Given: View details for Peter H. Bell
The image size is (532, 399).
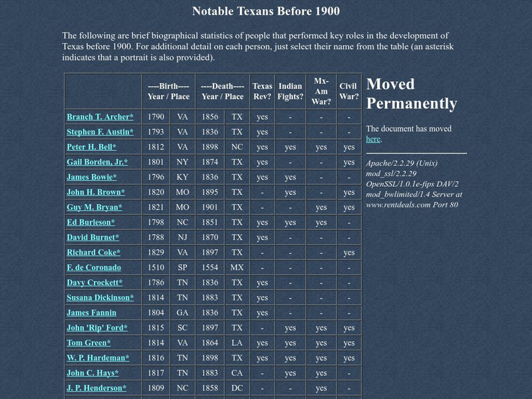Looking at the screenshot, I should tap(90, 146).
